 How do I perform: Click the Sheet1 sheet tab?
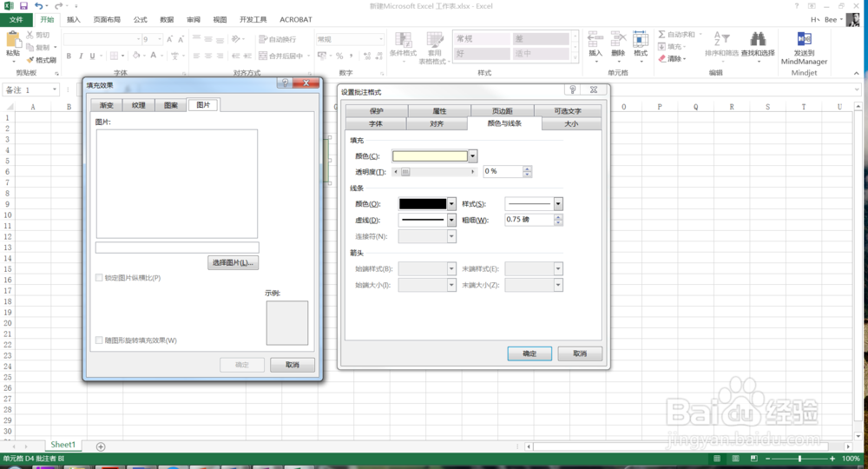[x=62, y=445]
